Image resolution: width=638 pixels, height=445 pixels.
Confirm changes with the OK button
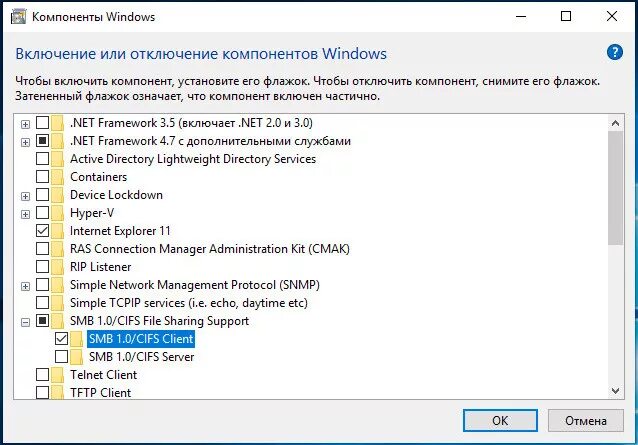tap(500, 420)
